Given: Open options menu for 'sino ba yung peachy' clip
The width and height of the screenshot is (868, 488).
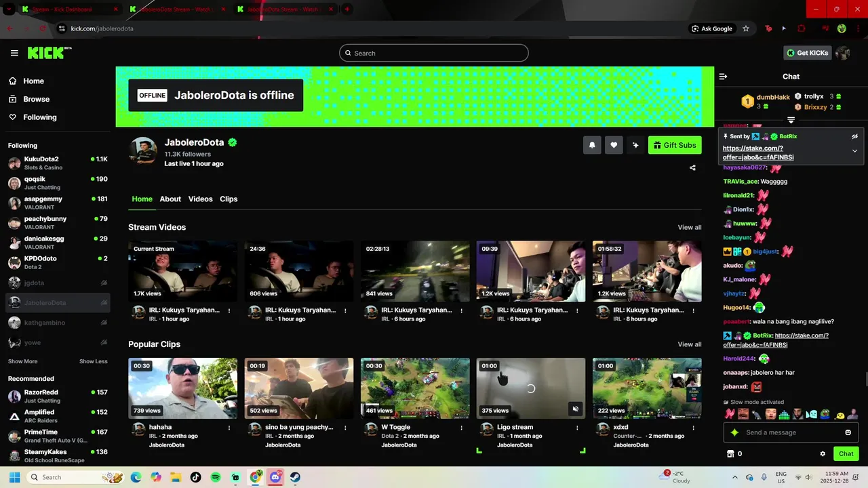Looking at the screenshot, I should pyautogui.click(x=345, y=428).
